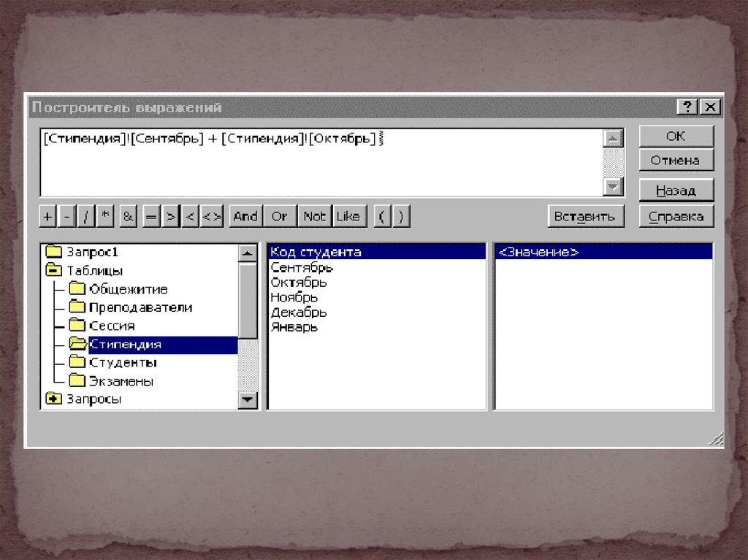Click the Назад button
748x560 pixels.
(x=676, y=191)
